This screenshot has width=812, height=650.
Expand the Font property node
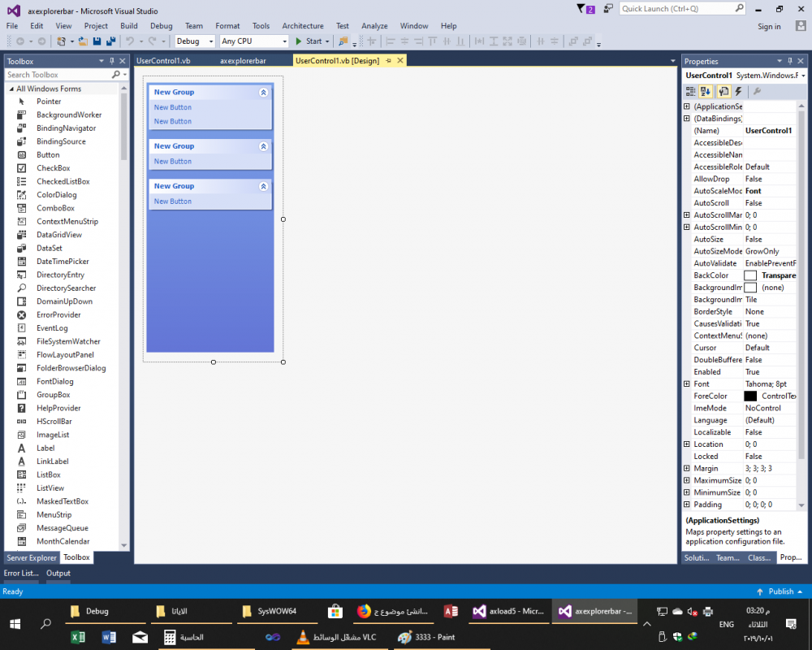(687, 384)
